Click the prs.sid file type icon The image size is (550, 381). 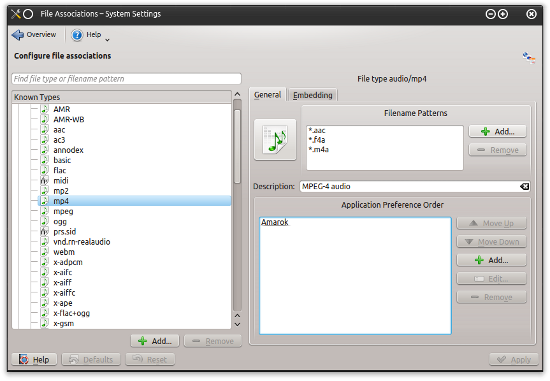tap(45, 232)
